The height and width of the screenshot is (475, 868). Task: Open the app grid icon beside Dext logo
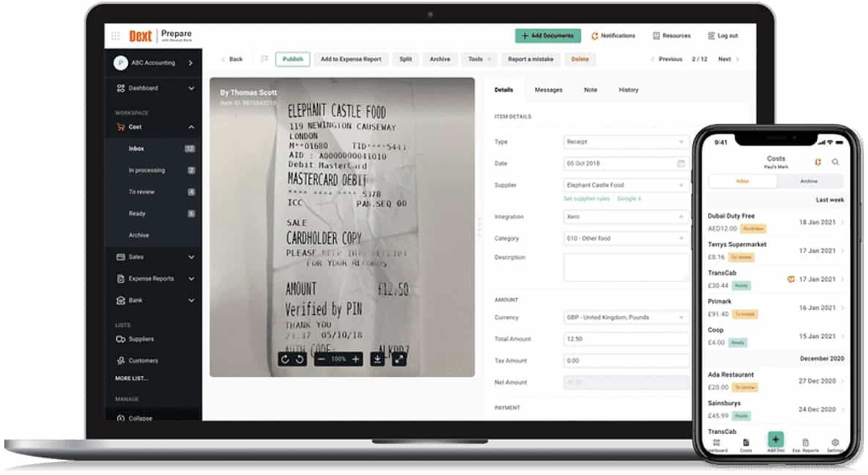click(x=115, y=36)
